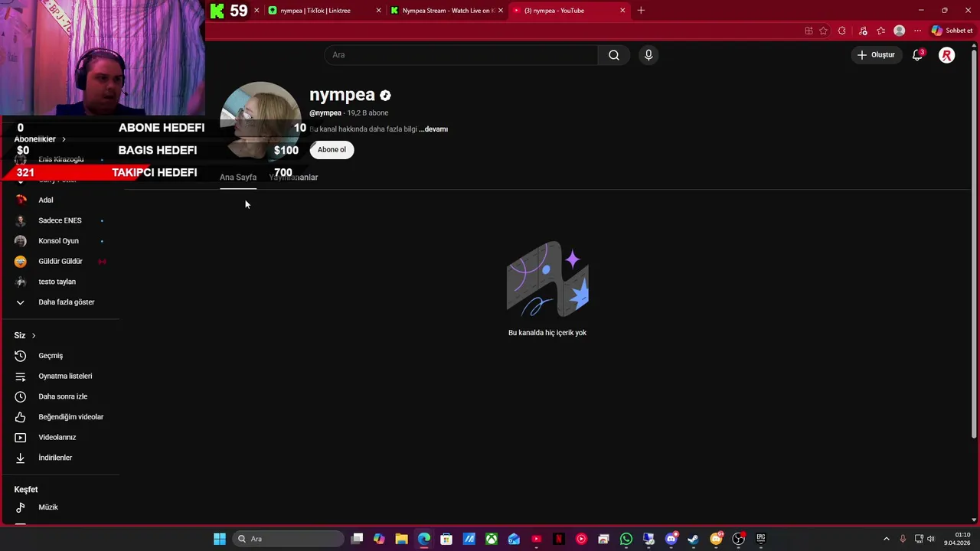Open the media control music icon

(863, 31)
